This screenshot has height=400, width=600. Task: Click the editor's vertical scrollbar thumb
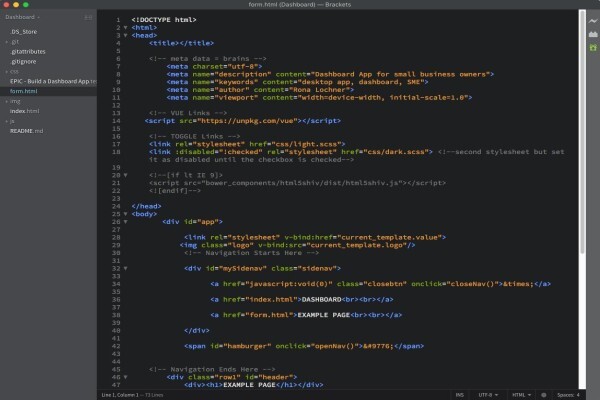click(582, 132)
